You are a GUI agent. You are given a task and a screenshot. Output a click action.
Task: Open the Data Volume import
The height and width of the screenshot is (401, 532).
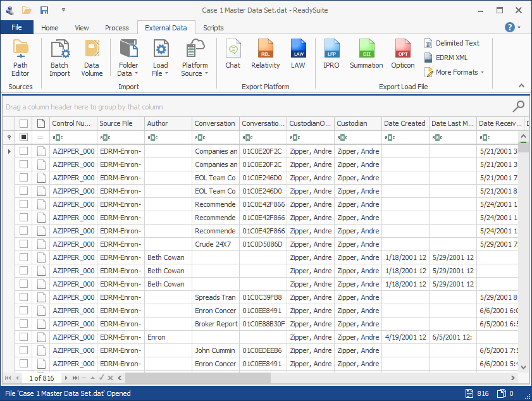92,58
